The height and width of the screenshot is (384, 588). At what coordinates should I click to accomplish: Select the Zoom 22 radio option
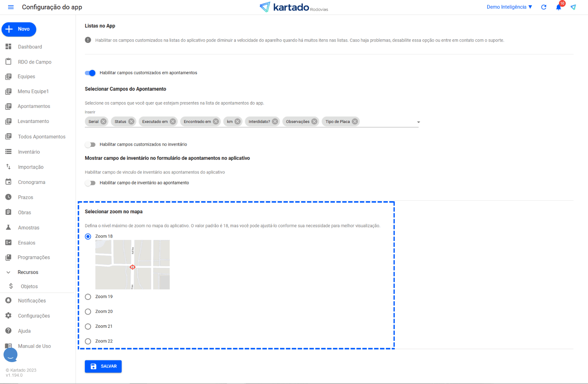pos(88,341)
